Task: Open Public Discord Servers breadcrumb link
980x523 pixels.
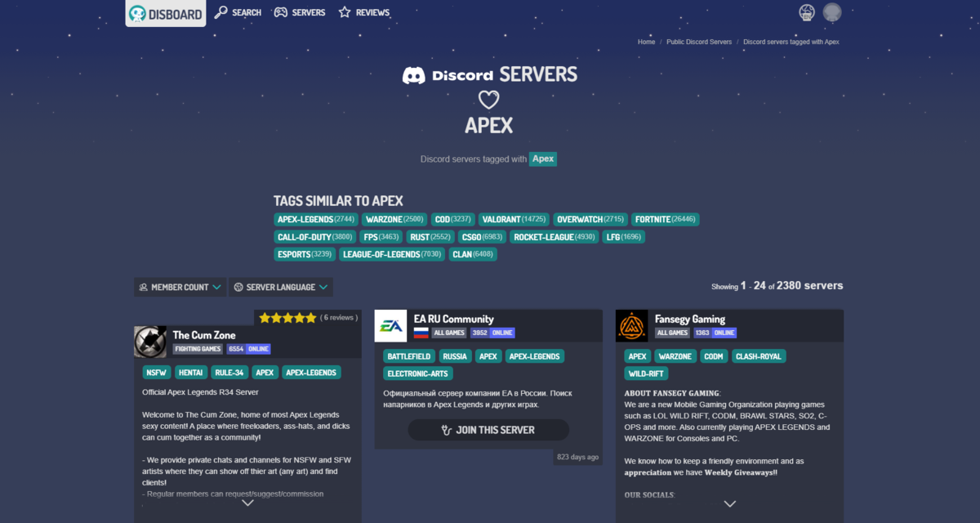Action: pyautogui.click(x=699, y=42)
